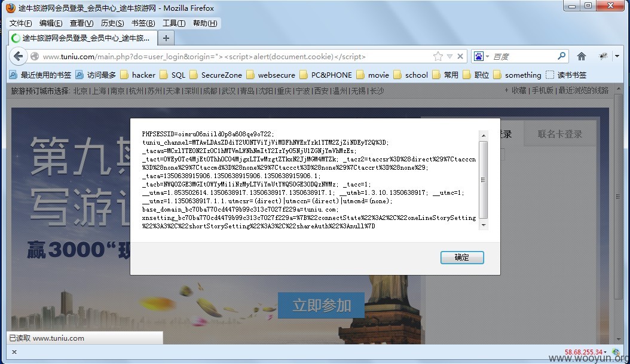This screenshot has height=364, width=630.
Task: Select 成都 city link
Action: pos(210,91)
